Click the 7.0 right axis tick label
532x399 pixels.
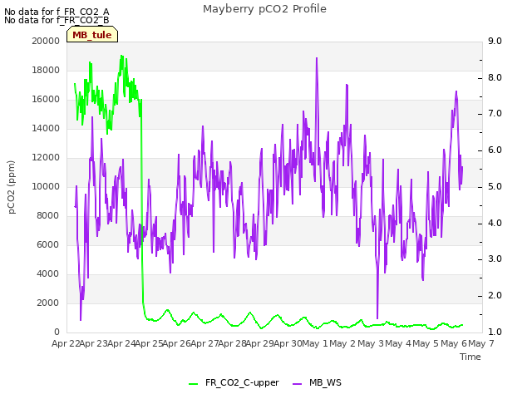(495, 114)
